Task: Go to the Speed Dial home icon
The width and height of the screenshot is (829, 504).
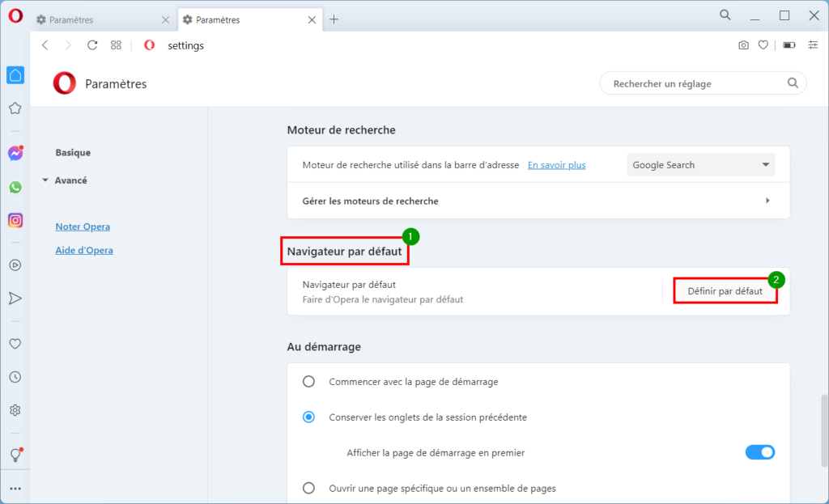Action: [15, 75]
